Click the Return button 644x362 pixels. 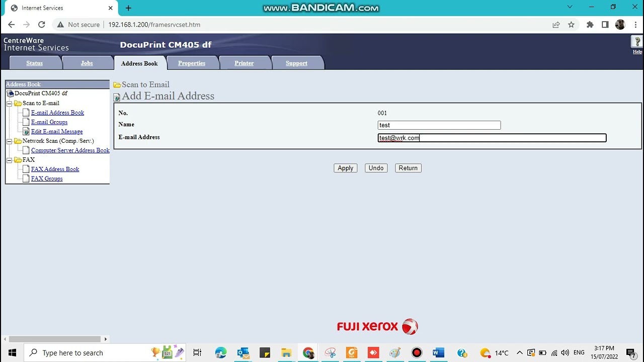[x=408, y=168]
